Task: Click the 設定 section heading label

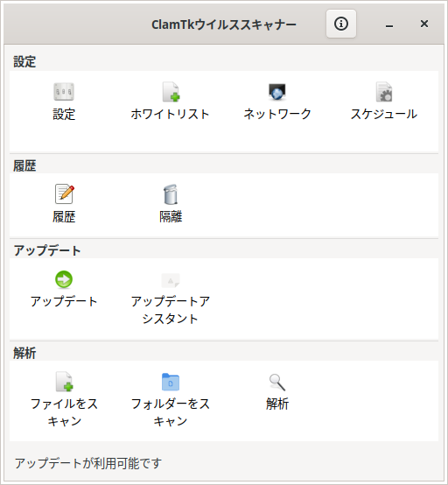Action: [x=24, y=61]
